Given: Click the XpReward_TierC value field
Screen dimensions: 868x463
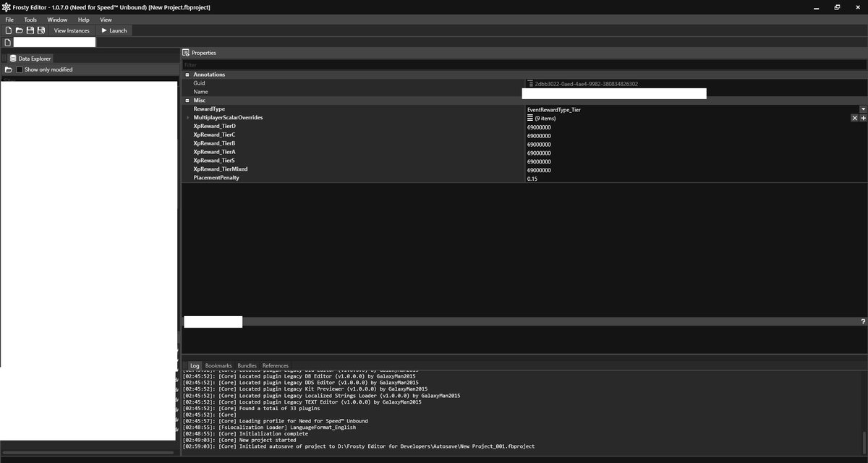Looking at the screenshot, I should (x=696, y=135).
